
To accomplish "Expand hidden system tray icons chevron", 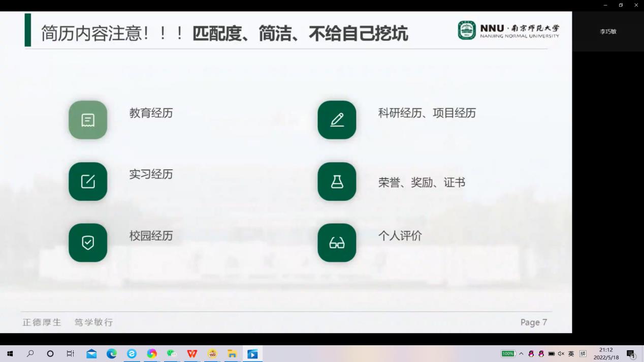I will [521, 354].
